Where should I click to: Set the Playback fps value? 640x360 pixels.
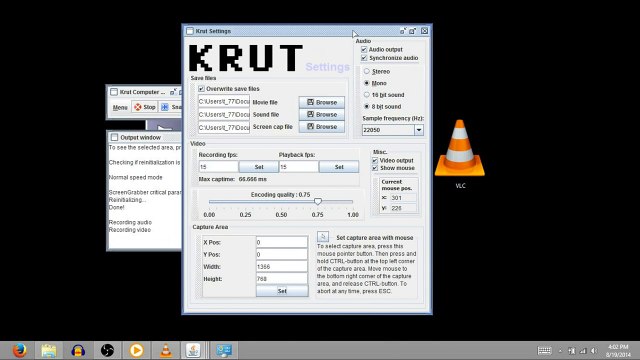pyautogui.click(x=339, y=167)
